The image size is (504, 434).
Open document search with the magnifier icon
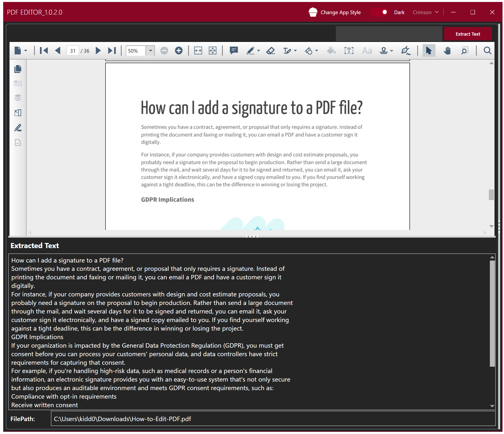[487, 50]
